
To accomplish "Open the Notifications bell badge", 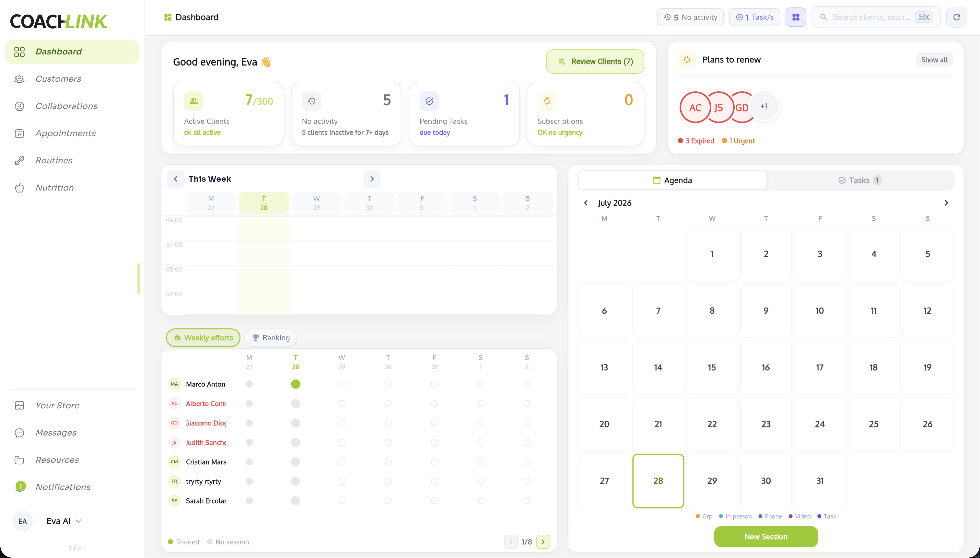I will pyautogui.click(x=20, y=487).
